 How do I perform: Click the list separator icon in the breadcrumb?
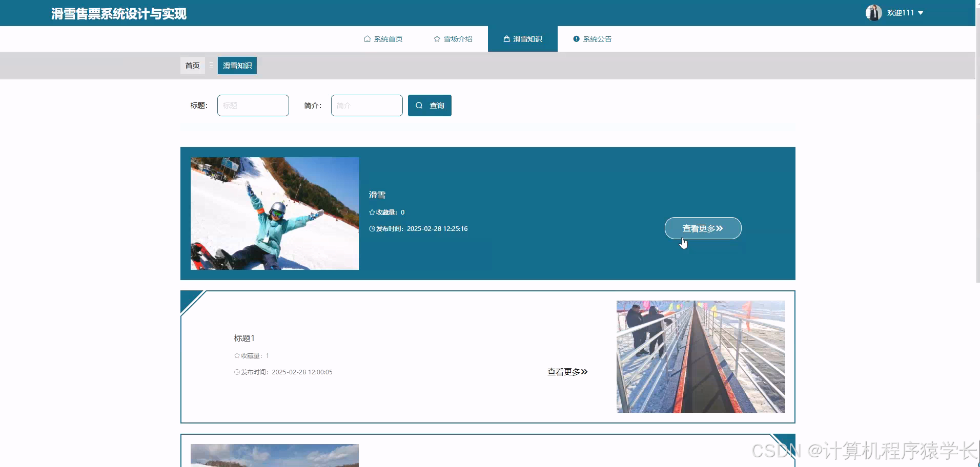[211, 66]
